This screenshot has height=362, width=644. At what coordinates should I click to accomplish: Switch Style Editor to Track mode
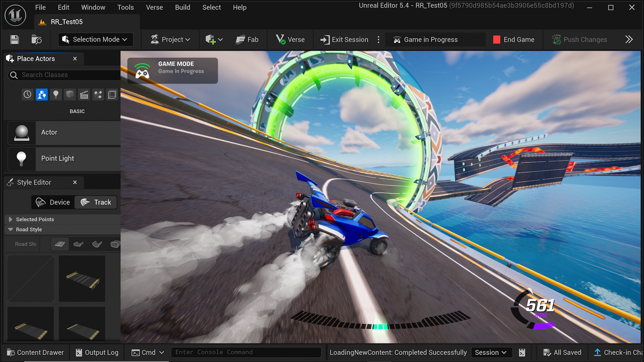click(96, 202)
